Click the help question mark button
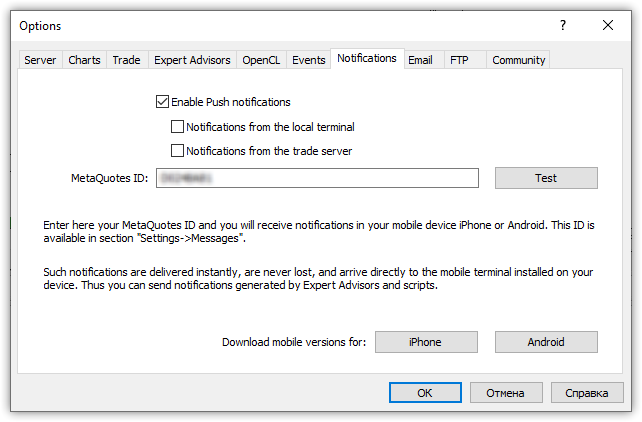Viewport: 642px width, 422px height. point(563,25)
